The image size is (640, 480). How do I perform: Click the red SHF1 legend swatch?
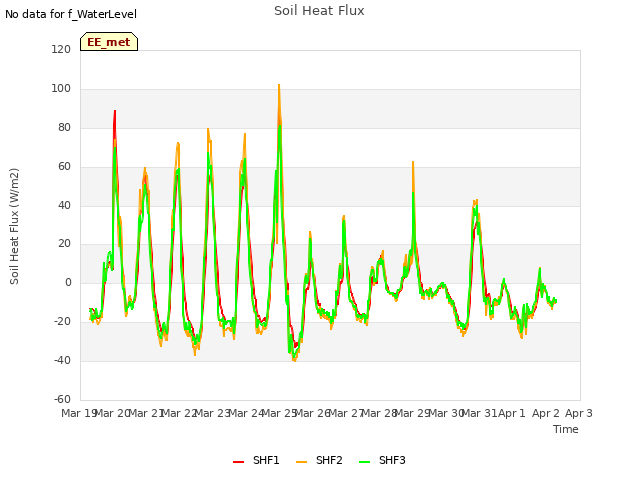[x=238, y=462]
